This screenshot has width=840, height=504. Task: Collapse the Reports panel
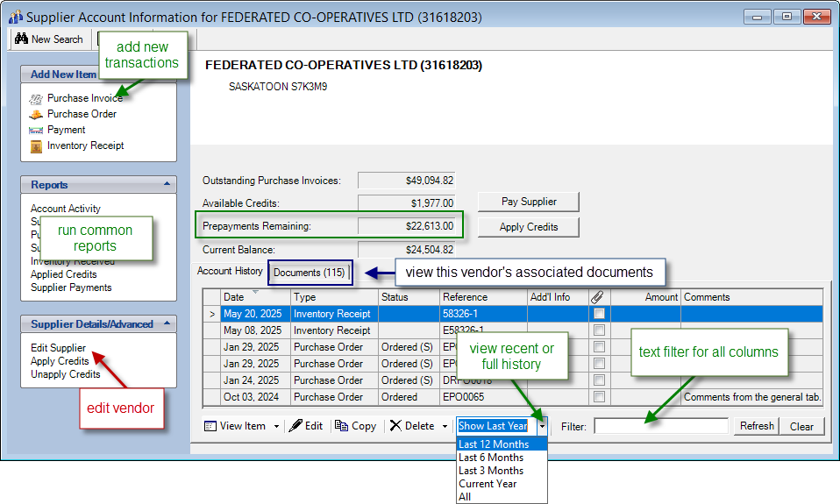pyautogui.click(x=167, y=184)
